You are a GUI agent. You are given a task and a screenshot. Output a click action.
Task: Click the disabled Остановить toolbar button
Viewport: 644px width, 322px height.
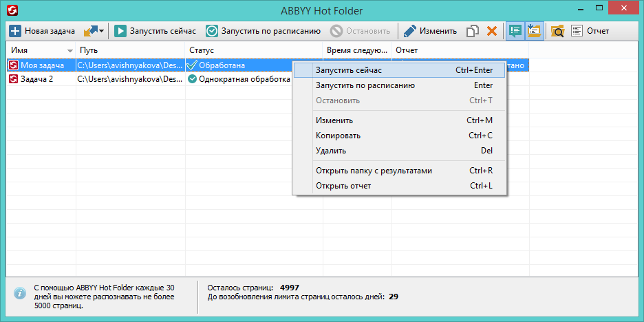361,31
